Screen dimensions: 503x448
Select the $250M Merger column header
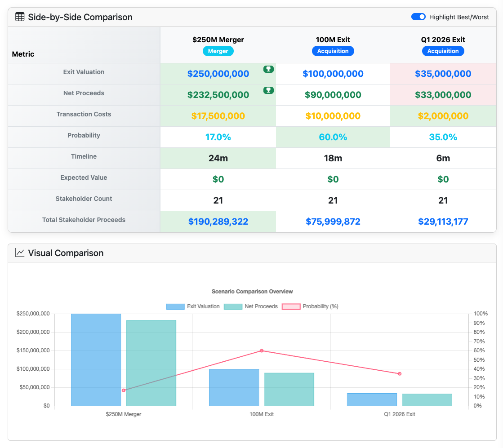tap(218, 40)
